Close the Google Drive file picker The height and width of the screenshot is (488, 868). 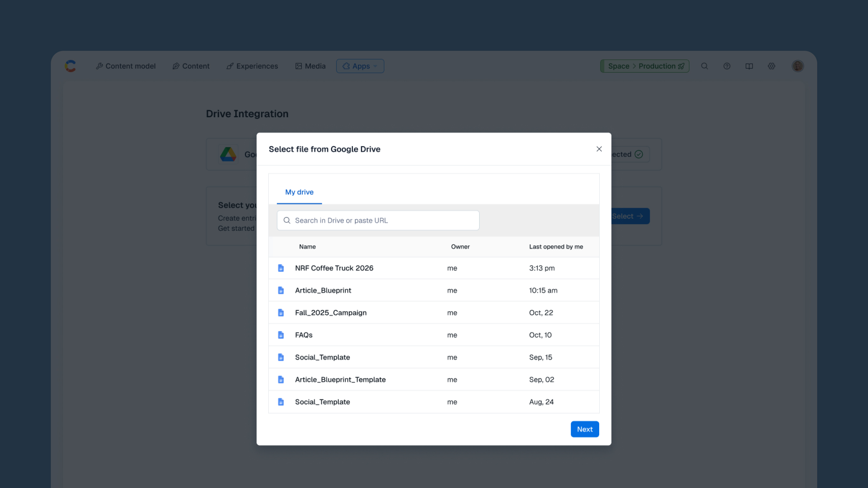click(599, 149)
